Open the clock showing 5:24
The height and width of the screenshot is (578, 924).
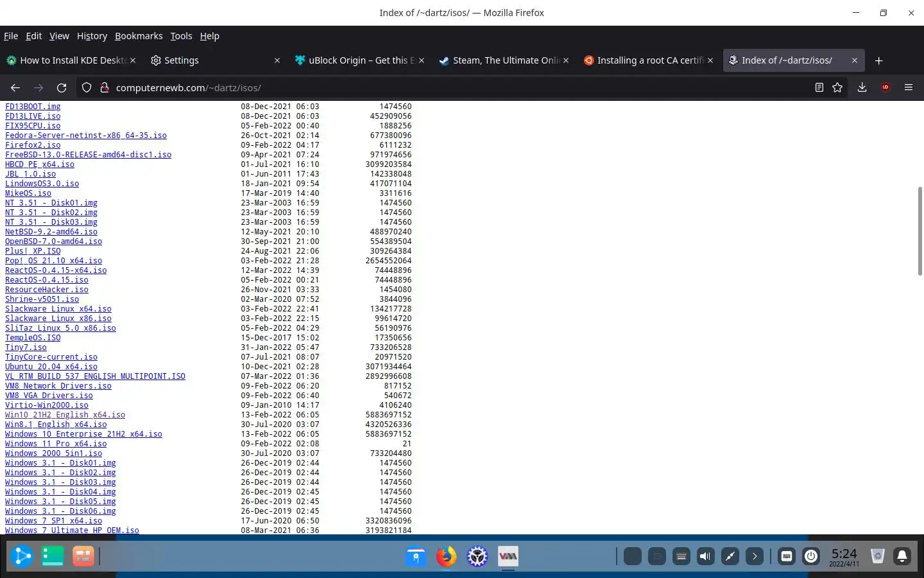point(844,557)
